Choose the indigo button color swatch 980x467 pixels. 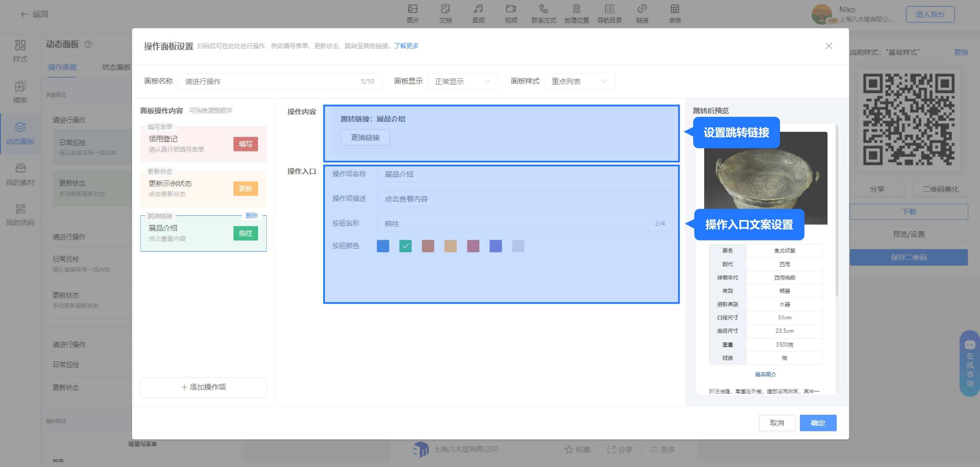(x=495, y=246)
